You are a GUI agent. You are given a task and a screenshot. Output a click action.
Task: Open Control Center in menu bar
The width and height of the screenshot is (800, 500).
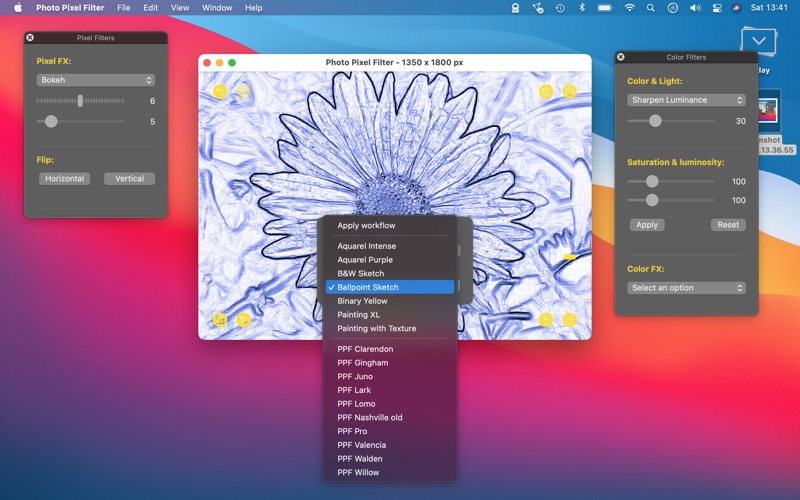pyautogui.click(x=717, y=8)
